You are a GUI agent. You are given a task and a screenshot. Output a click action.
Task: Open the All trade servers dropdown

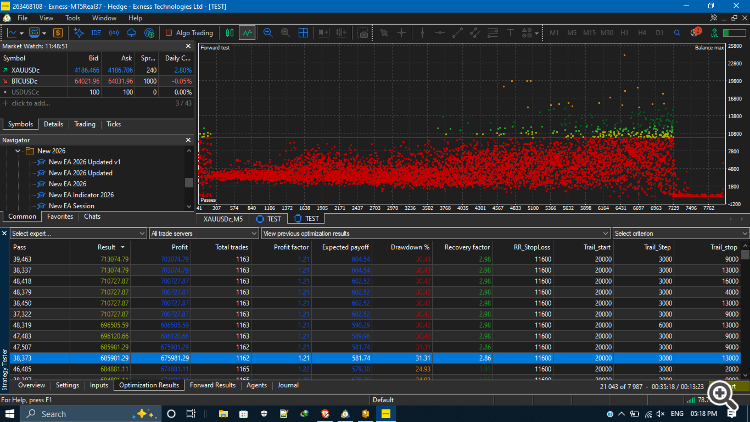pos(204,233)
